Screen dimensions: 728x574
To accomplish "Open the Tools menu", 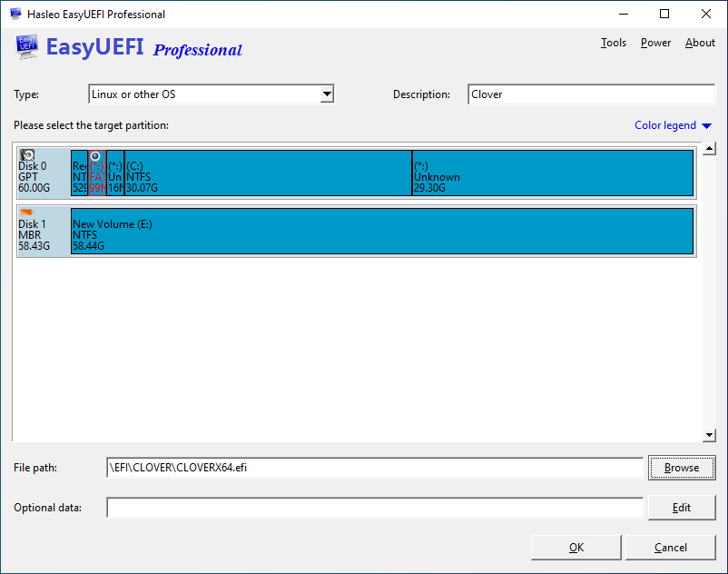I will coord(614,43).
